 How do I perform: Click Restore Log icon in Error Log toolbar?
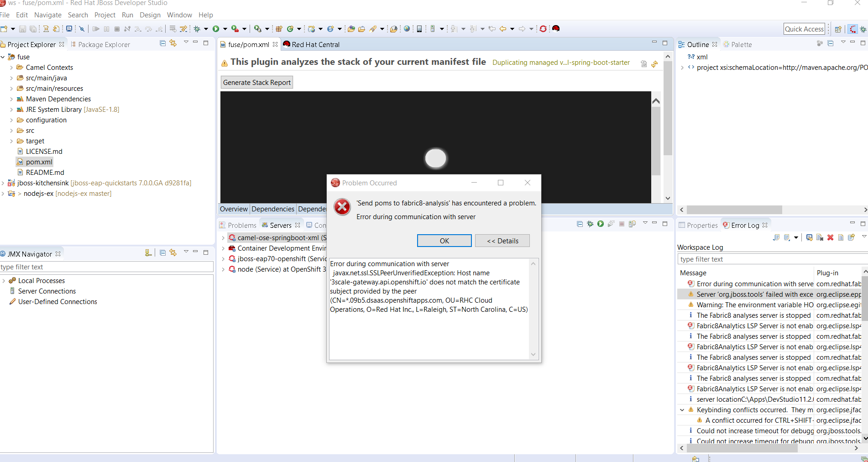851,237
